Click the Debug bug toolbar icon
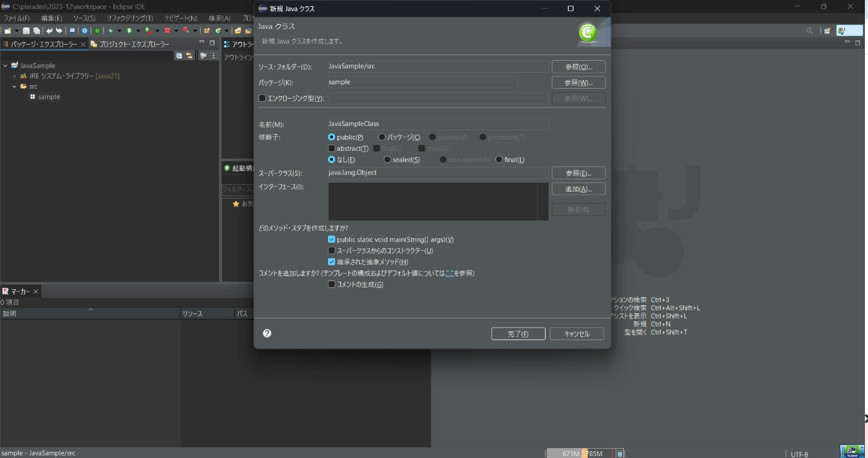 tap(110, 30)
